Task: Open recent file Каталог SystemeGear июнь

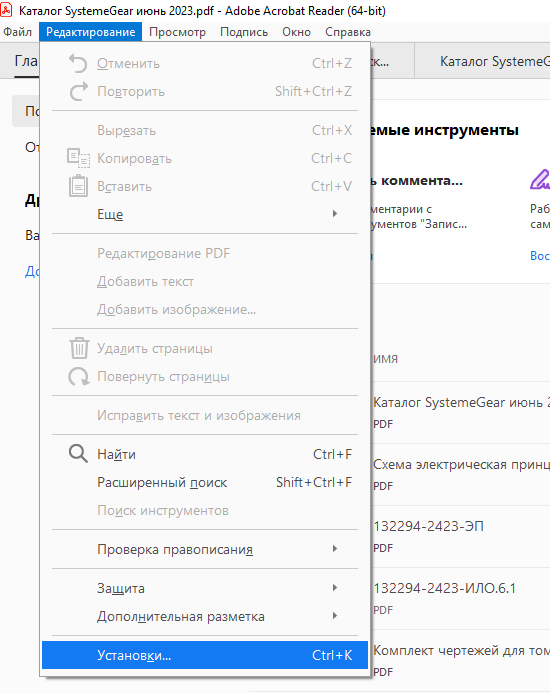Action: click(x=460, y=412)
